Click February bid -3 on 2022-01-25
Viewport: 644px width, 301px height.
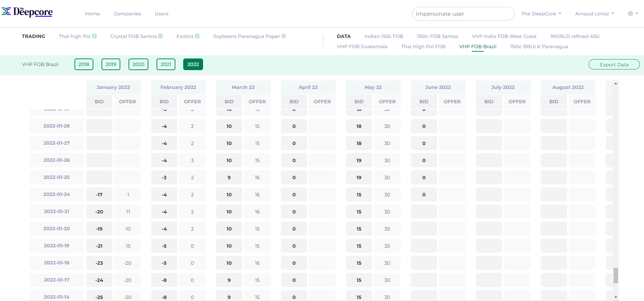coord(164,178)
